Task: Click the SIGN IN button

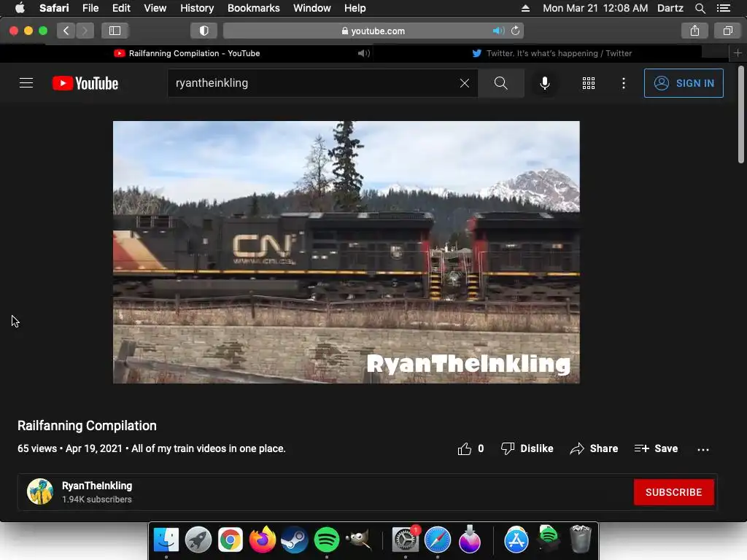Action: pyautogui.click(x=684, y=83)
